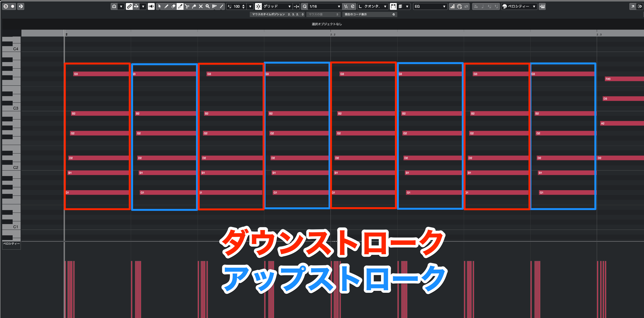Click the greyed single note icon

tap(483, 6)
